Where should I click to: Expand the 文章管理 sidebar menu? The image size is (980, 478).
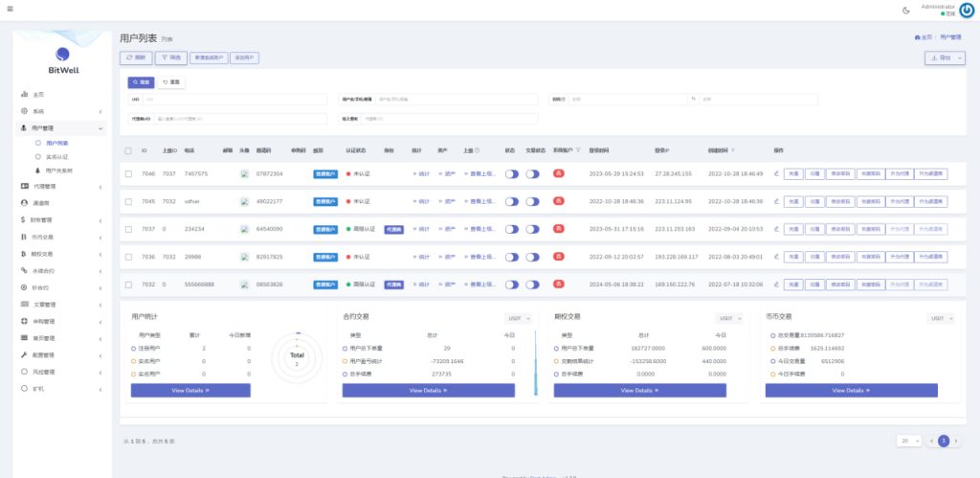60,304
